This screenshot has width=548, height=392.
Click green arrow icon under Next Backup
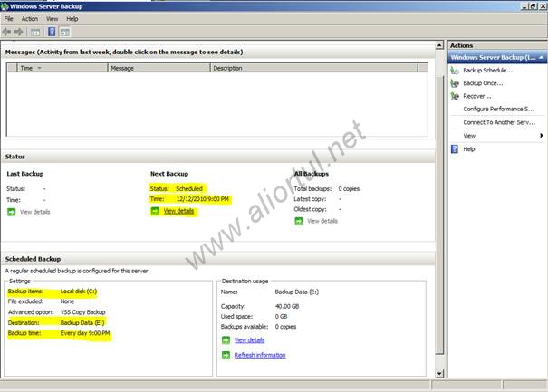155,211
